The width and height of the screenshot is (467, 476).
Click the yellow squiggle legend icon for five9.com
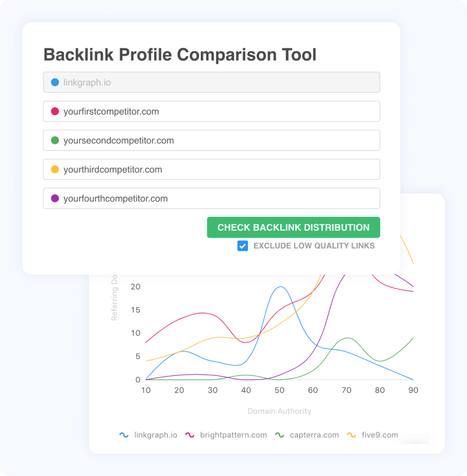pyautogui.click(x=351, y=435)
